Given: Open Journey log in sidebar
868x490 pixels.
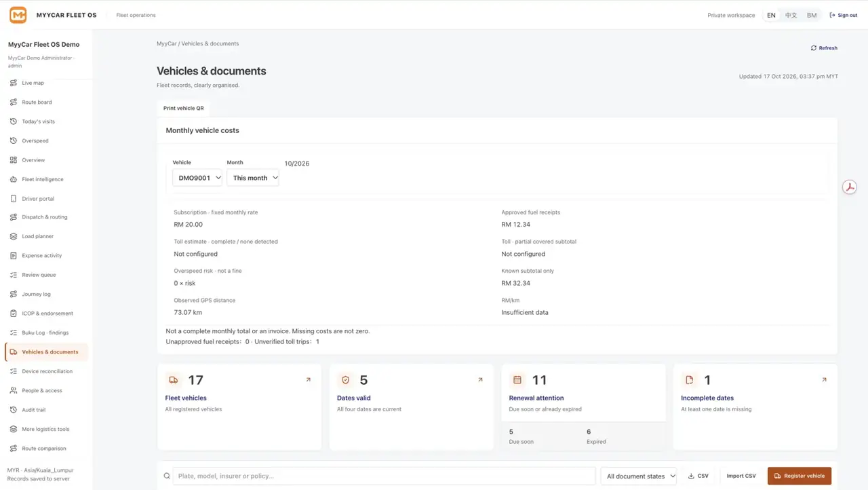Looking at the screenshot, I should tap(46, 295).
